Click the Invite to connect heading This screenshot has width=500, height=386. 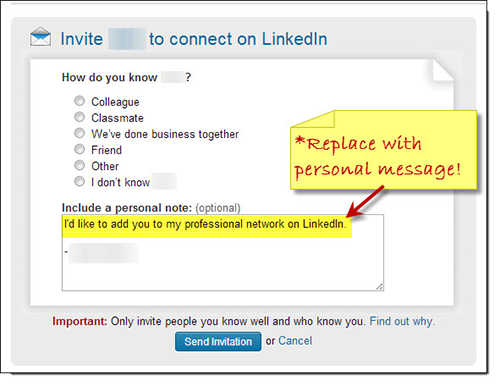pyautogui.click(x=194, y=39)
